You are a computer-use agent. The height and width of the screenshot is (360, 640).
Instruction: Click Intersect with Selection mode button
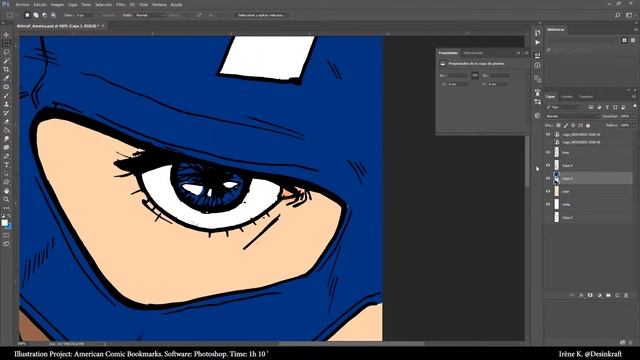[x=53, y=15]
